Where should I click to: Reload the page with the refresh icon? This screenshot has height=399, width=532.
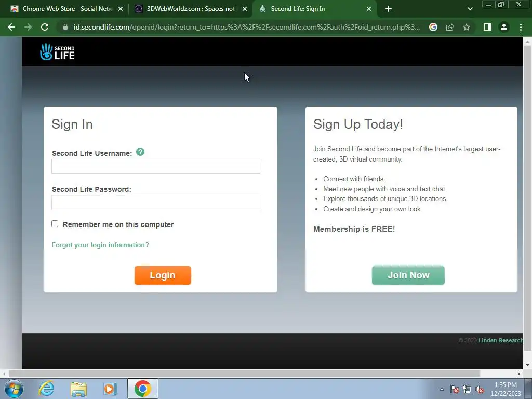(x=45, y=27)
